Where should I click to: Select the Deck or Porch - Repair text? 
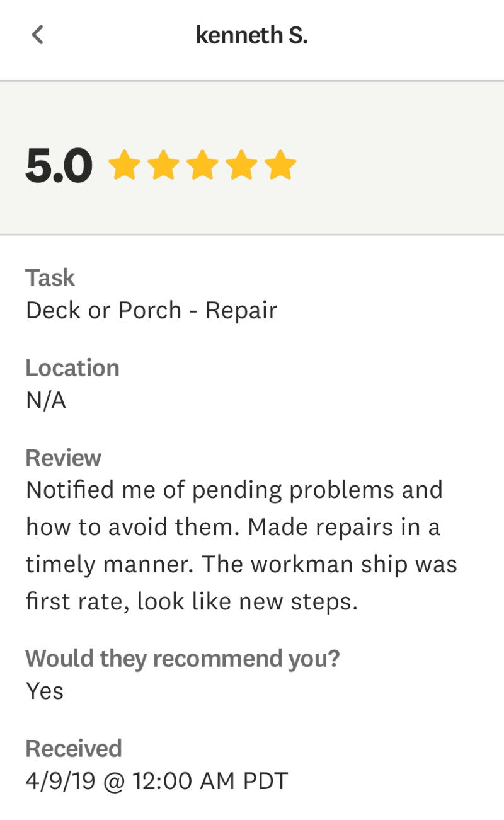151,310
